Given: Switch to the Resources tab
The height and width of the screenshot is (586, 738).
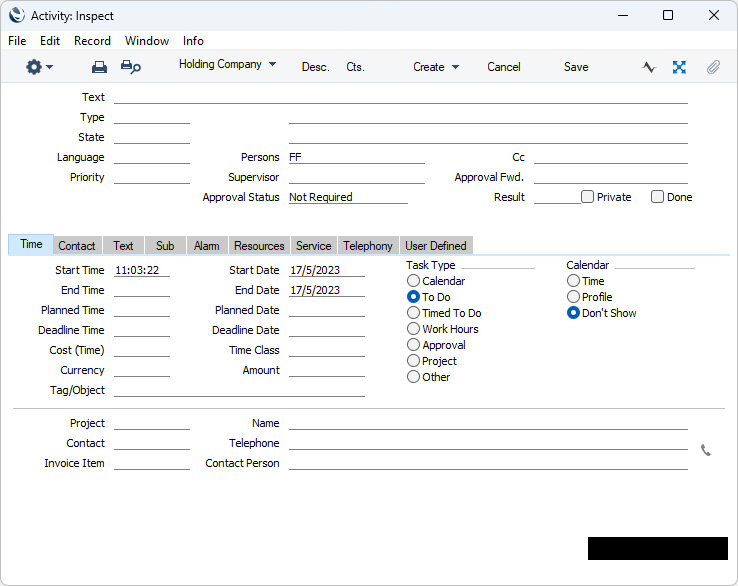Looking at the screenshot, I should pos(259,246).
